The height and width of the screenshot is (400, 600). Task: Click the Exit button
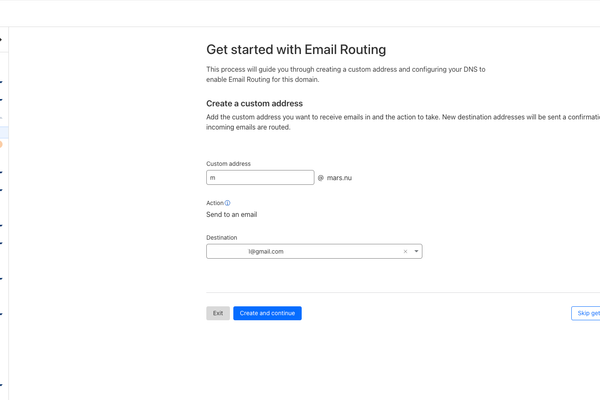coord(217,313)
